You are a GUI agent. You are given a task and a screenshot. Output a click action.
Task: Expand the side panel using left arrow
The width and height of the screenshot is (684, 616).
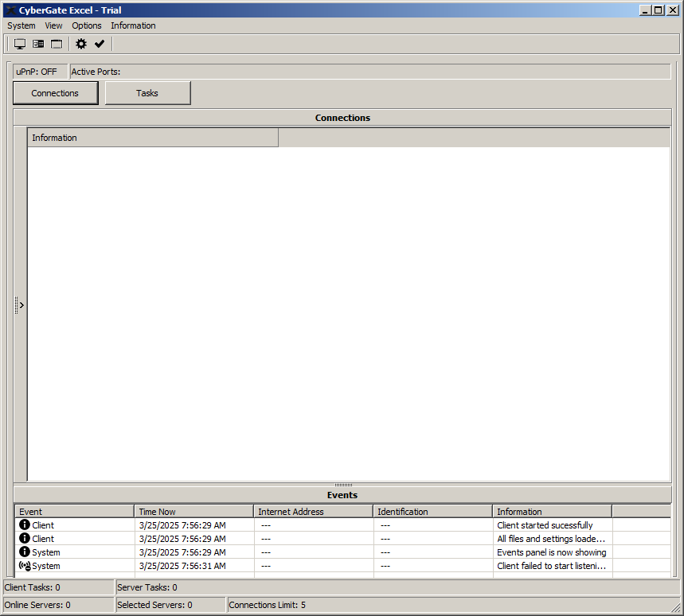click(21, 305)
